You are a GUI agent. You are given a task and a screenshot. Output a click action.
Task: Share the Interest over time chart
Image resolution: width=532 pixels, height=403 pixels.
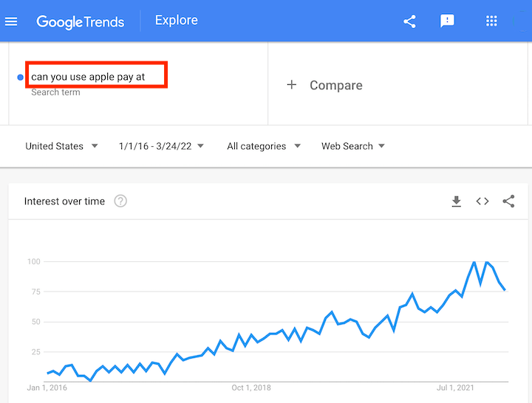[508, 201]
